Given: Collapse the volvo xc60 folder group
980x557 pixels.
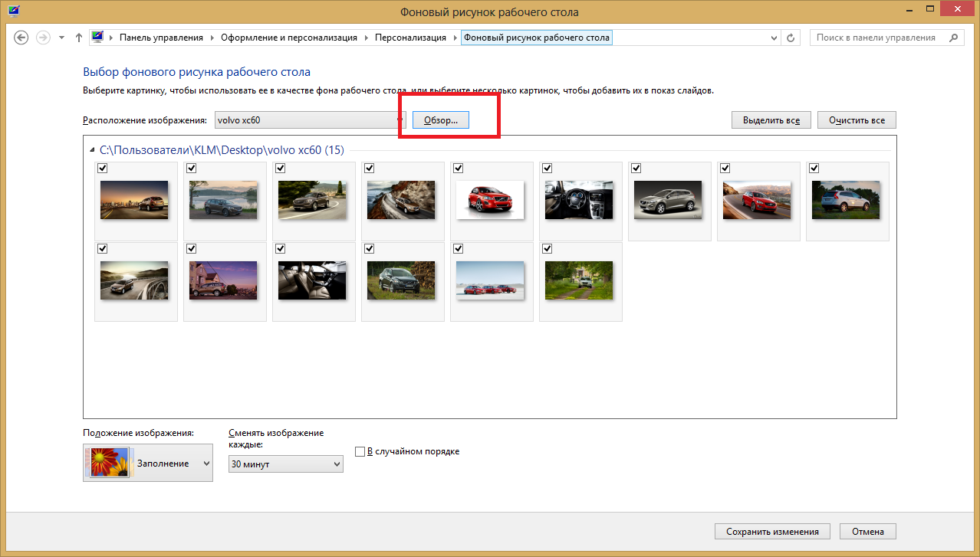Looking at the screenshot, I should (93, 151).
